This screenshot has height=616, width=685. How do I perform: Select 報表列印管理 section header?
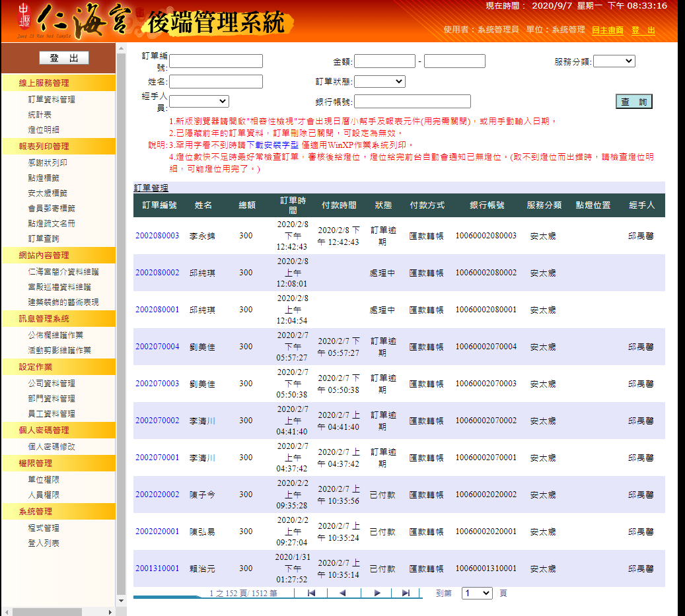pyautogui.click(x=59, y=147)
